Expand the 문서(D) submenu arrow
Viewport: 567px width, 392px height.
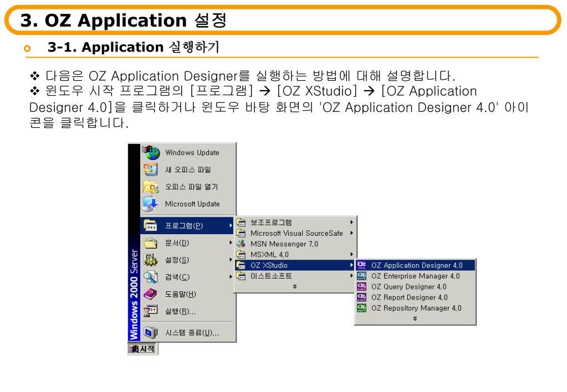tap(231, 243)
